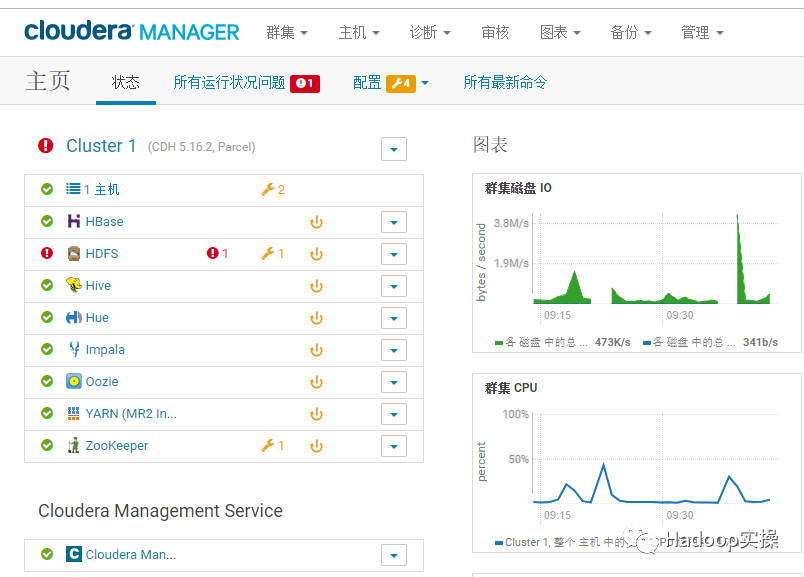
Task: Open the HDFS service link
Action: (x=102, y=253)
